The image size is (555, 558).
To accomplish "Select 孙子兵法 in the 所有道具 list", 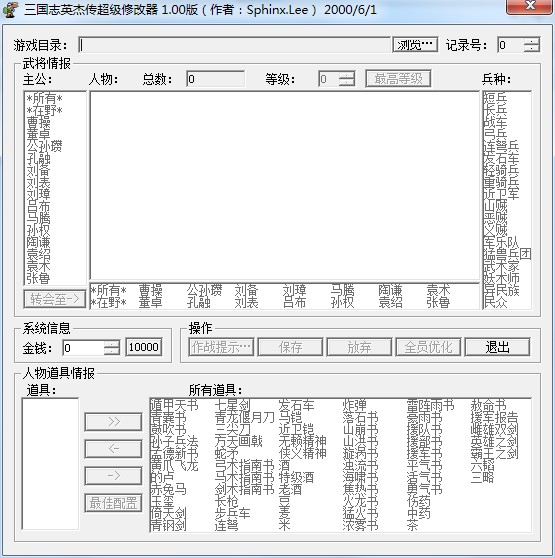I will (x=174, y=441).
